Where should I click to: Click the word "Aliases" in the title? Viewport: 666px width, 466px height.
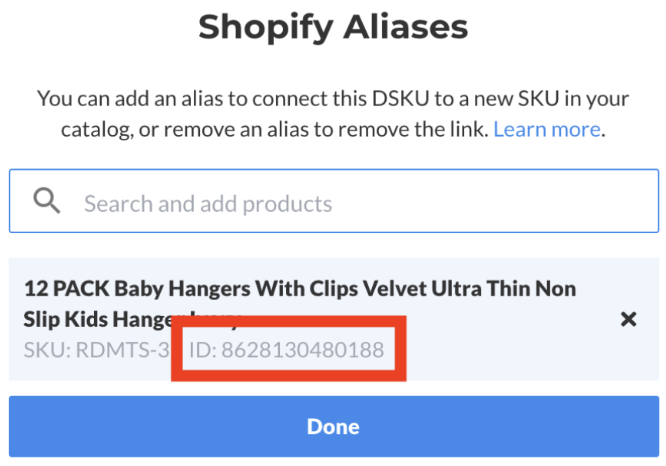406,27
